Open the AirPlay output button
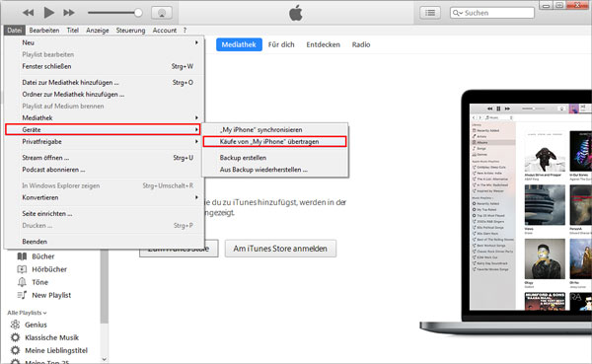 pyautogui.click(x=162, y=13)
